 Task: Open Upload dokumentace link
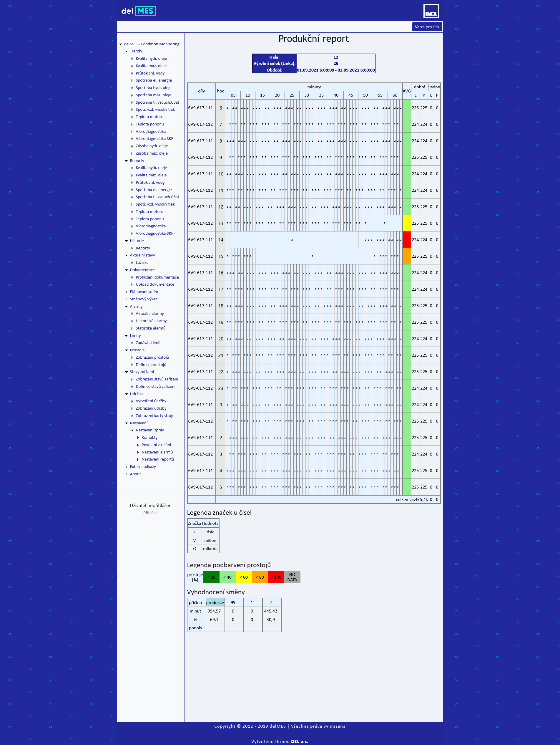click(155, 284)
